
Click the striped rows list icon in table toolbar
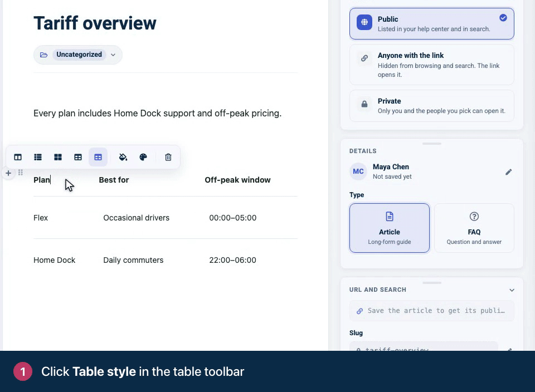38,157
